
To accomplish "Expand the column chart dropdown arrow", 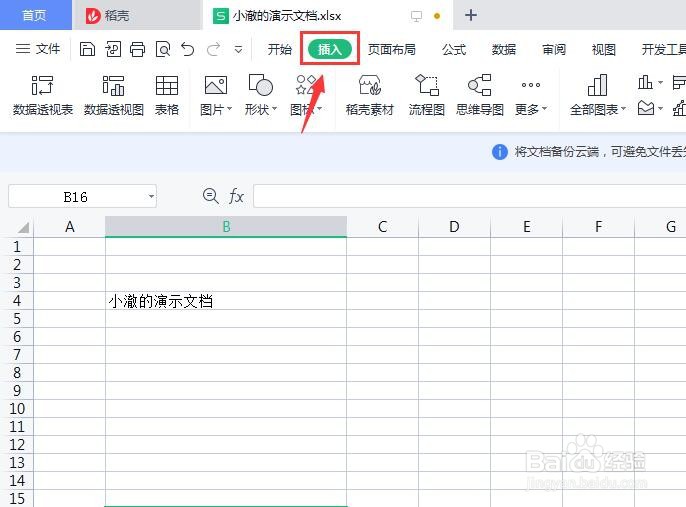I will point(660,82).
